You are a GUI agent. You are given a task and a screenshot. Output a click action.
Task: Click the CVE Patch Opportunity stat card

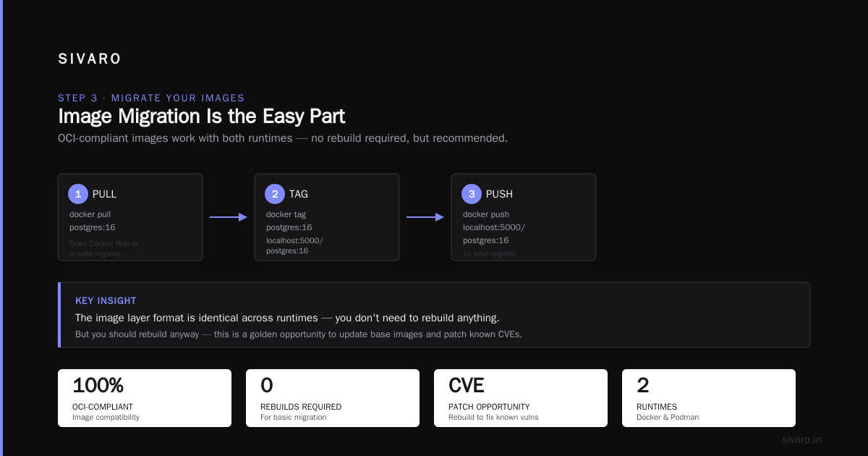point(521,398)
